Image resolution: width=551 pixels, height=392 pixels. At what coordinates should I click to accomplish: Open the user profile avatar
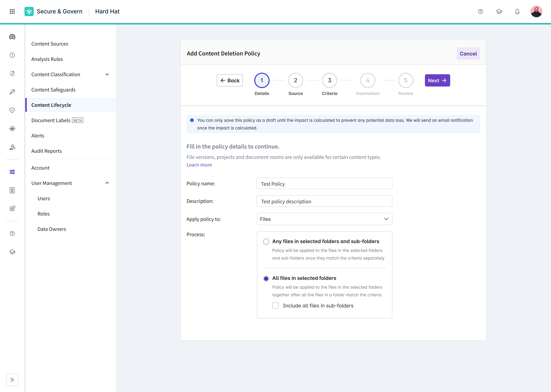(x=536, y=11)
